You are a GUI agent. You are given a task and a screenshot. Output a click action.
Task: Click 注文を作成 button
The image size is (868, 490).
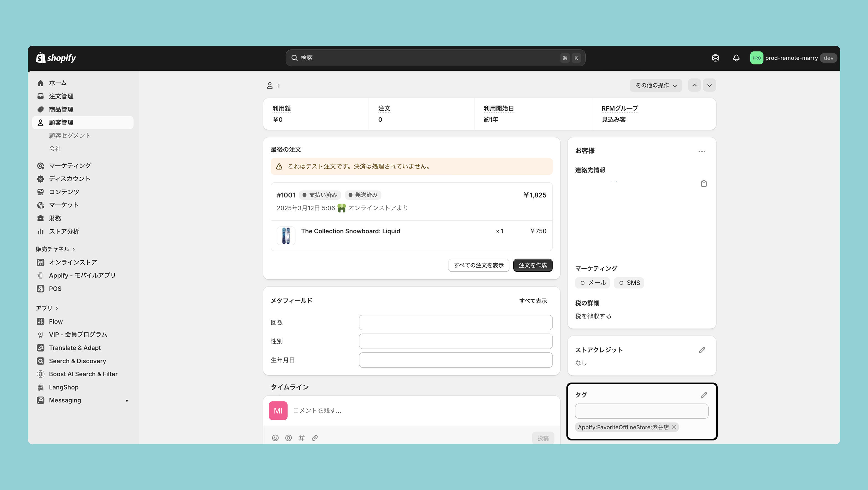coord(532,265)
